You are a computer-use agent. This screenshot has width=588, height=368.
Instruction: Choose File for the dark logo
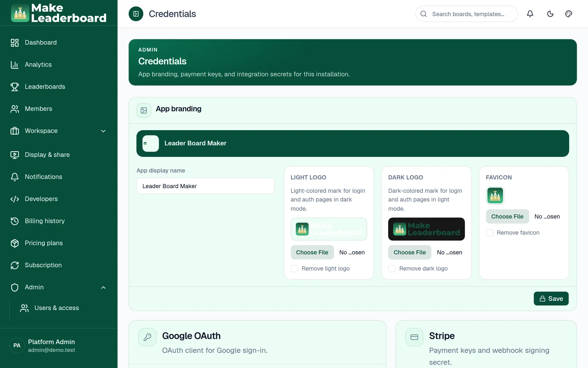point(410,252)
